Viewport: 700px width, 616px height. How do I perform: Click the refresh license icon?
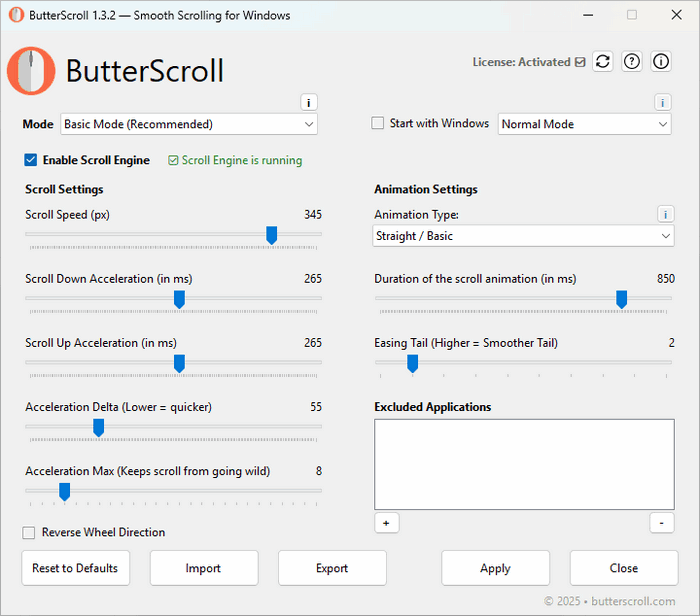click(x=602, y=62)
